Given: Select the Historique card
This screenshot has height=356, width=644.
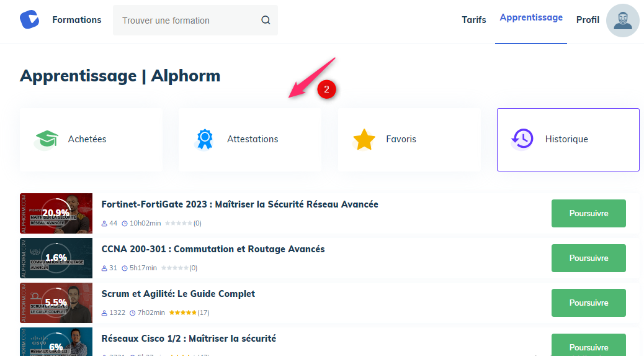Looking at the screenshot, I should (568, 140).
